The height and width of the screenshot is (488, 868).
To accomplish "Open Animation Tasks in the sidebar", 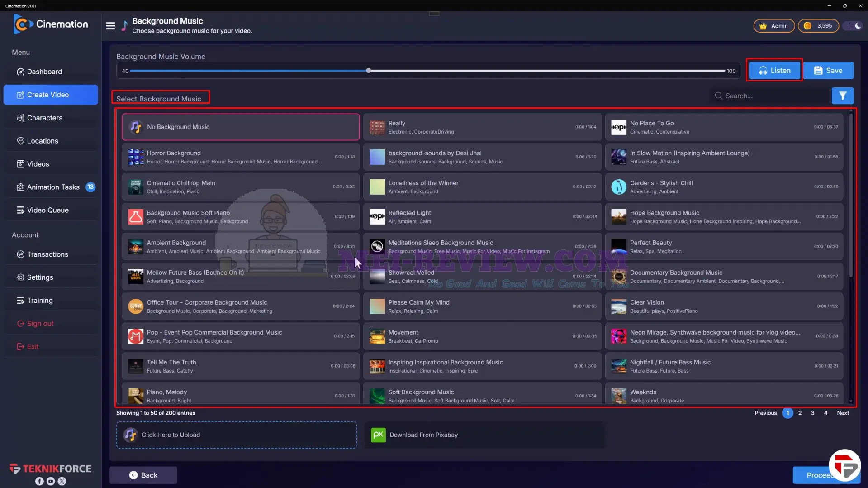I will [51, 187].
